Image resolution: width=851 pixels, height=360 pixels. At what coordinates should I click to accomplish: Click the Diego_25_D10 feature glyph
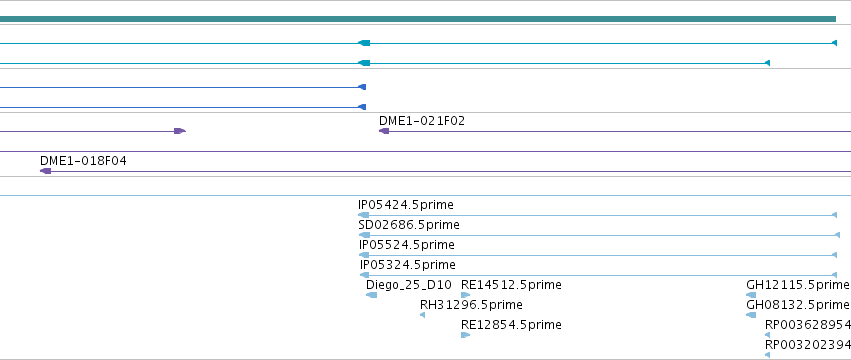point(372,295)
